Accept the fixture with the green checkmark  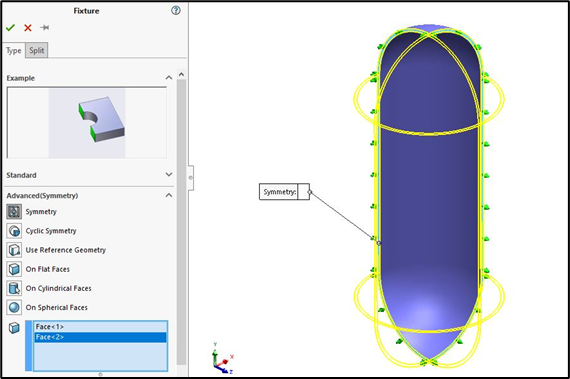point(10,28)
